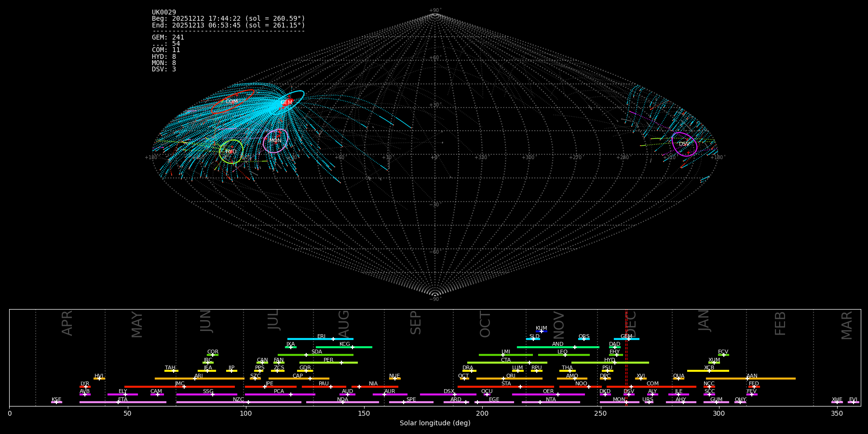The image size is (868, 434).
Task: Click the COM shower bar in the timeline
Action: [x=651, y=387]
